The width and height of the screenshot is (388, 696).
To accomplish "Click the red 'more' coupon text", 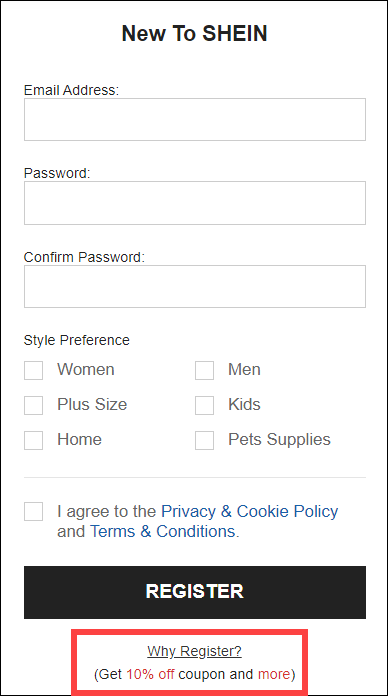I will point(273,674).
